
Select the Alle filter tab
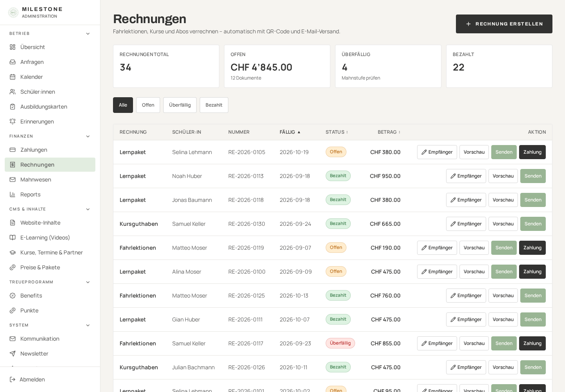click(x=123, y=105)
